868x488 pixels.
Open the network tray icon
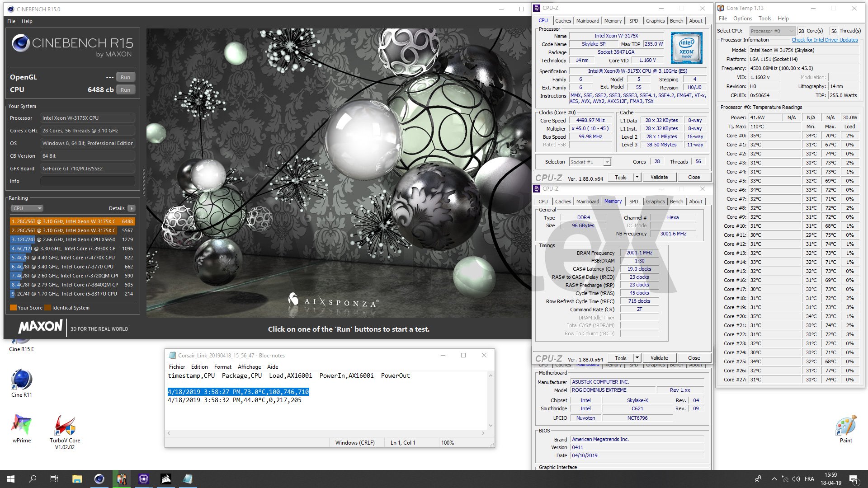click(785, 479)
